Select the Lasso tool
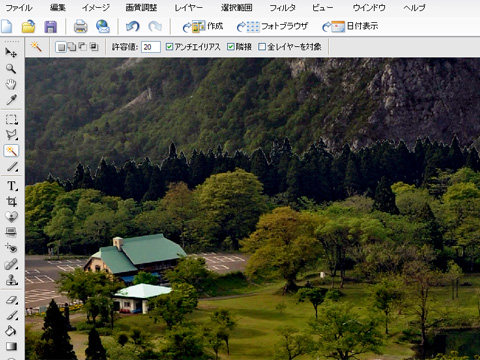This screenshot has width=480, height=360. coord(11,135)
